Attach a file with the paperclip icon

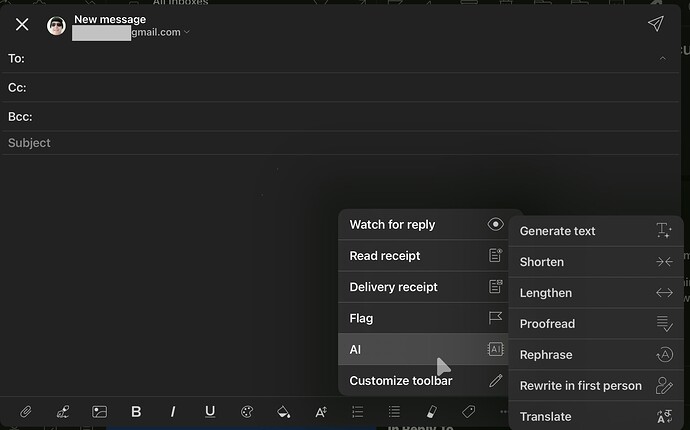26,412
